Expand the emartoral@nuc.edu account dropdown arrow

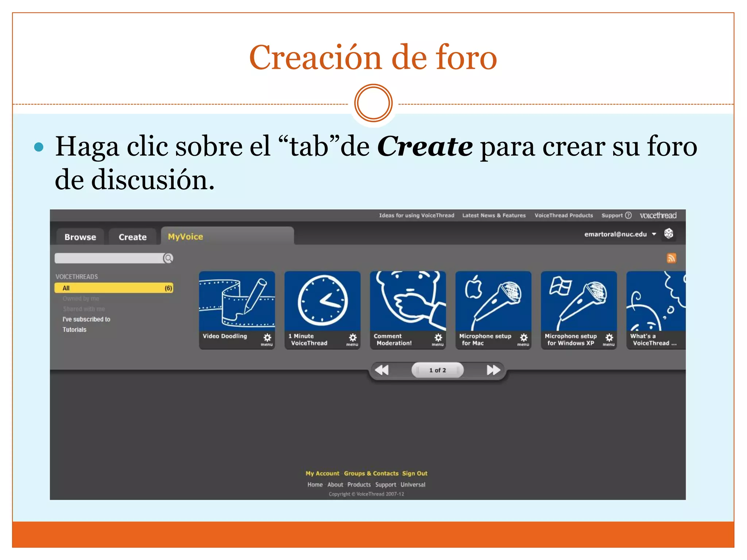coord(654,234)
